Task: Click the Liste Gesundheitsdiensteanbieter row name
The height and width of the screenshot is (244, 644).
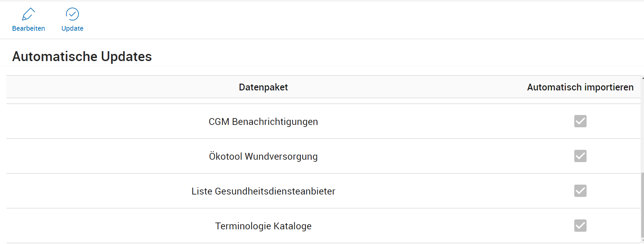Action: pos(263,191)
